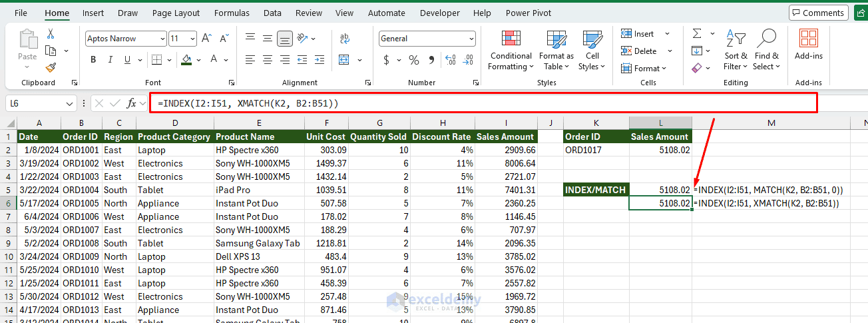Select column header D
This screenshot has width=868, height=323.
click(174, 123)
